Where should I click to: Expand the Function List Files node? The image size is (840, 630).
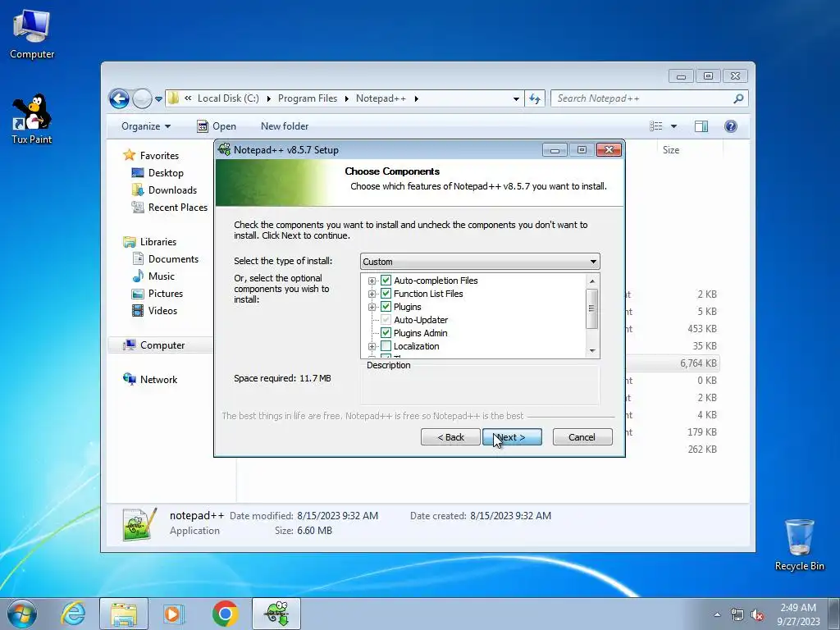(x=372, y=294)
